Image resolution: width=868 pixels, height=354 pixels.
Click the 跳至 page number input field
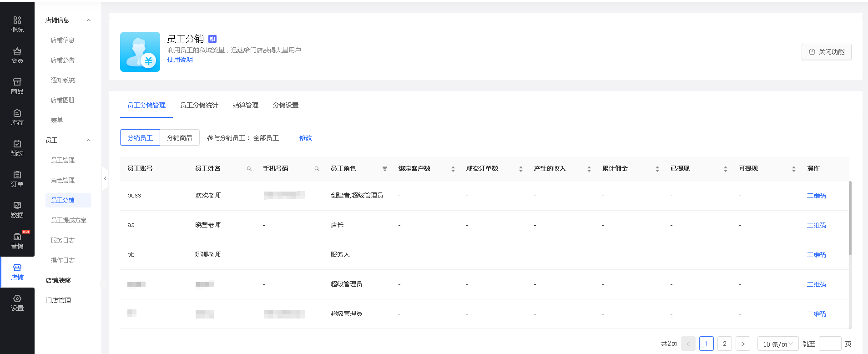point(830,344)
